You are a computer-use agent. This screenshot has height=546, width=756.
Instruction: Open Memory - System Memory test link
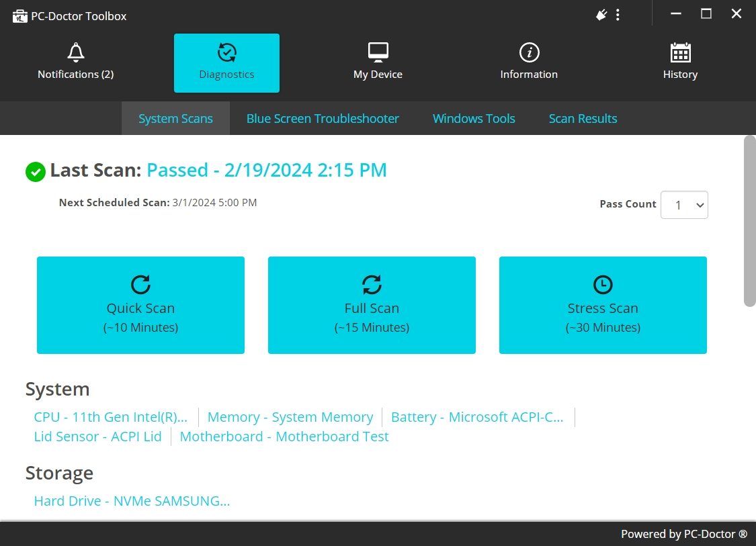pos(290,417)
